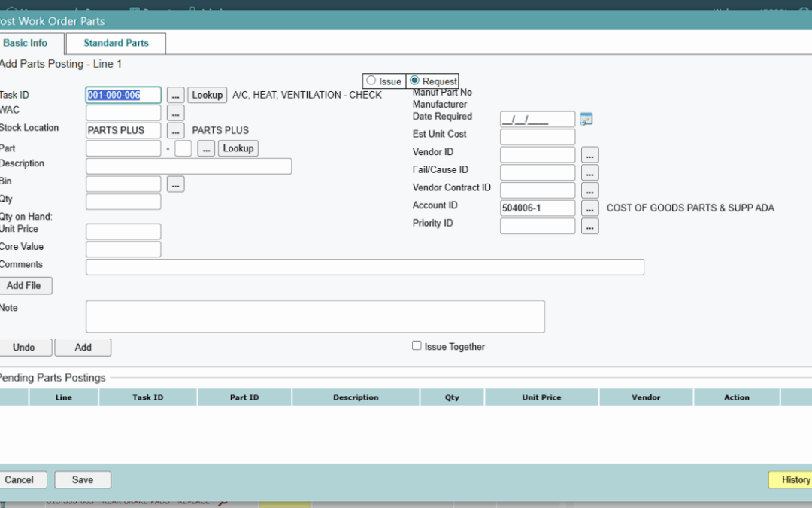Open the Account ID browse ellipsis
Viewport: 812px width, 508px height.
pos(590,208)
